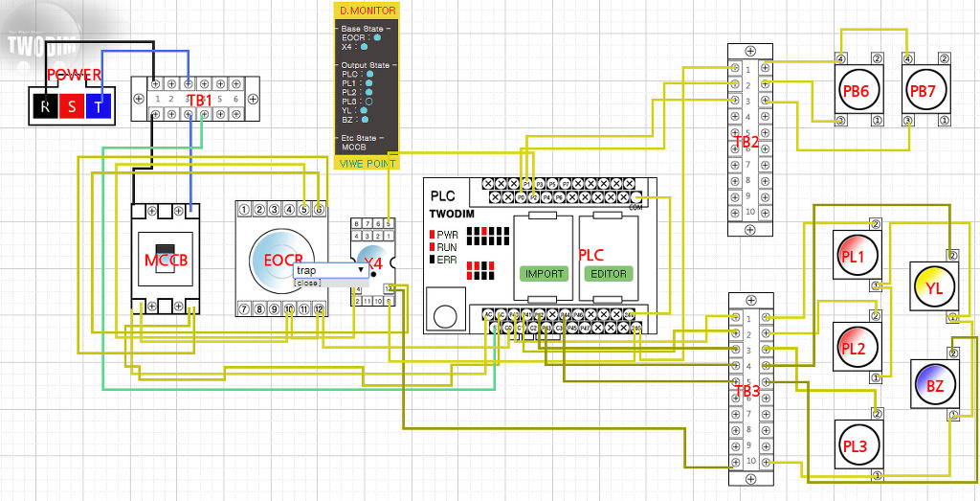Click PLC input terminal P7
The height and width of the screenshot is (501, 980).
566,184
